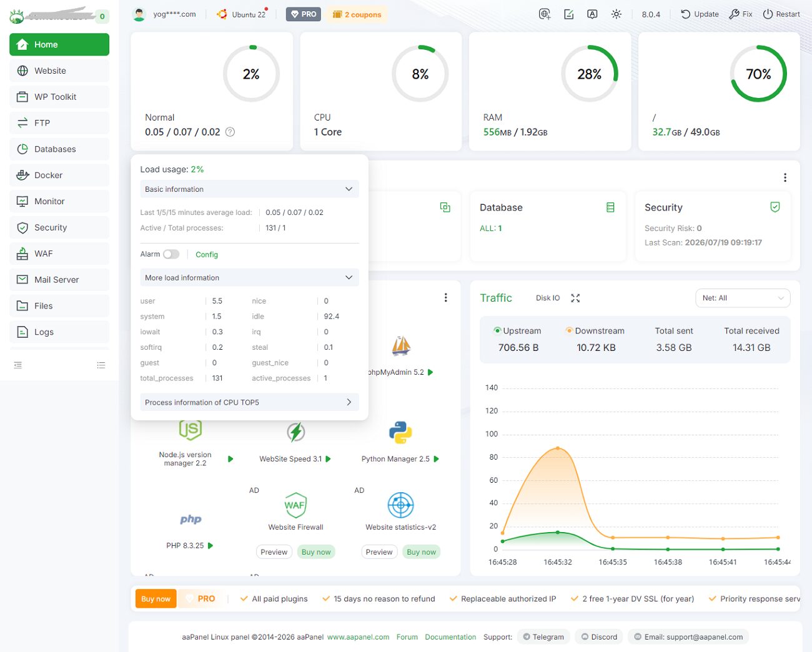
Task: Open the Alarm Config link
Action: pyautogui.click(x=207, y=255)
